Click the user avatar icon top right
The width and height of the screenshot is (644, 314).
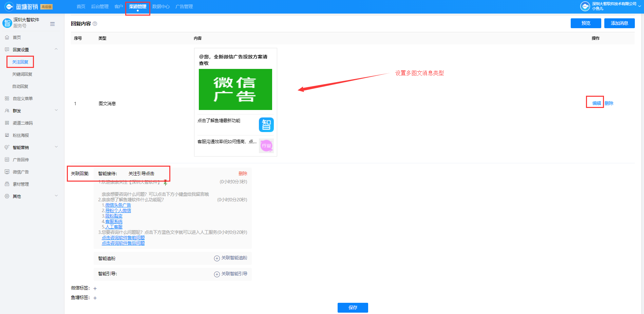click(585, 6)
